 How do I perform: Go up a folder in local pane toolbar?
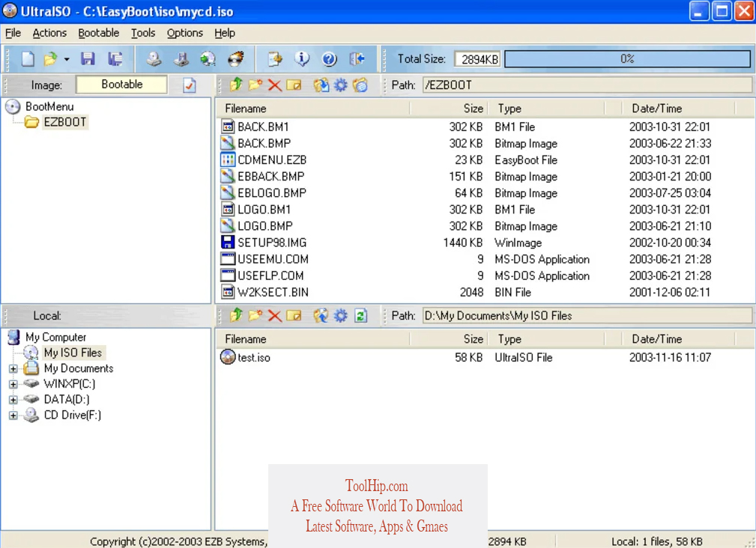[236, 315]
